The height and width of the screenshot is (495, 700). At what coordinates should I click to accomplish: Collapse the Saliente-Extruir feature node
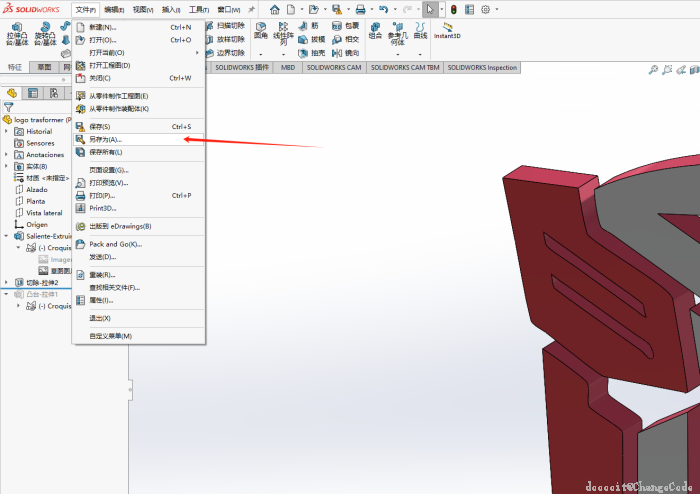6,237
